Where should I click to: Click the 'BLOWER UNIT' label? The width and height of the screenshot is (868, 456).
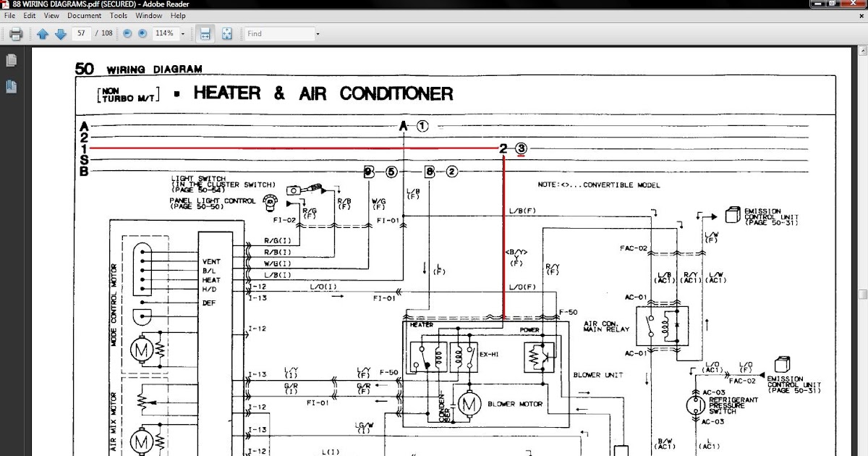(598, 375)
